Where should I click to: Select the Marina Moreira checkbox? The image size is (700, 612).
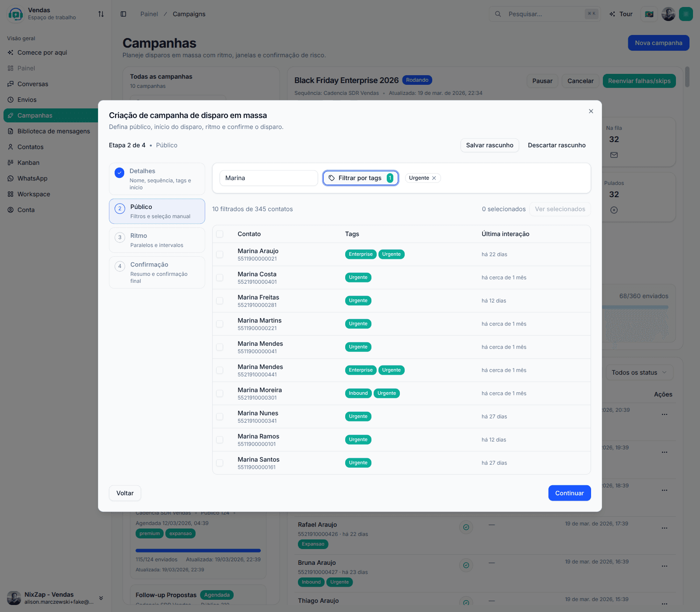(x=220, y=393)
